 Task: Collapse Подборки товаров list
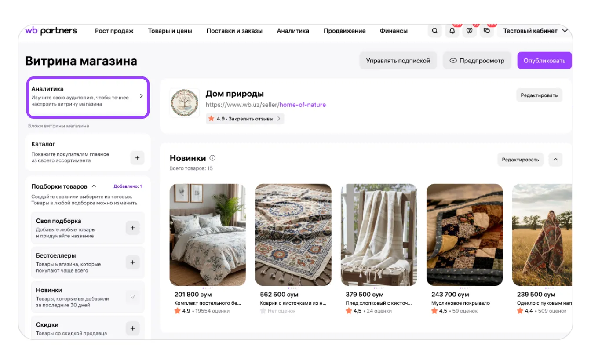[94, 186]
